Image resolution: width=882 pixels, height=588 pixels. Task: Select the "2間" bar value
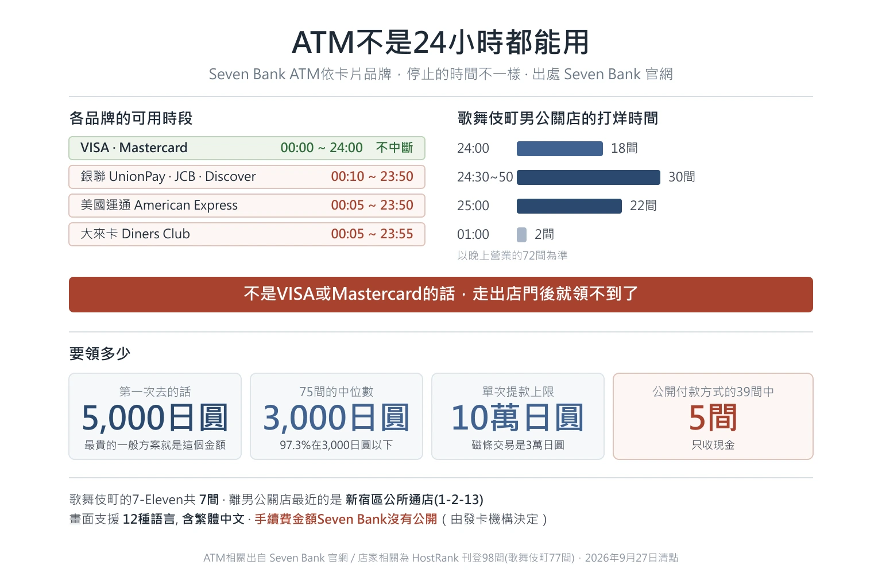(x=544, y=234)
